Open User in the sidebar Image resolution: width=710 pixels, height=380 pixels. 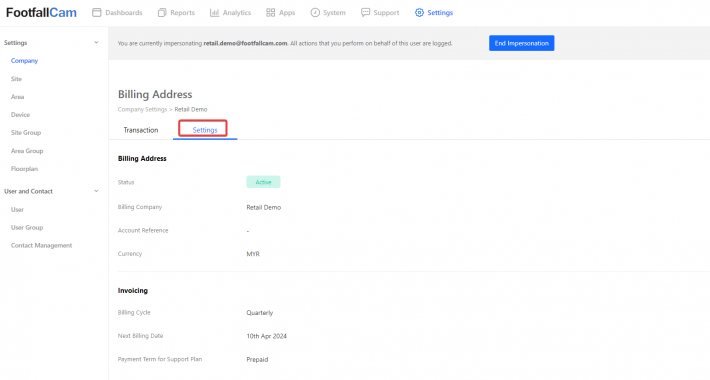pos(17,210)
